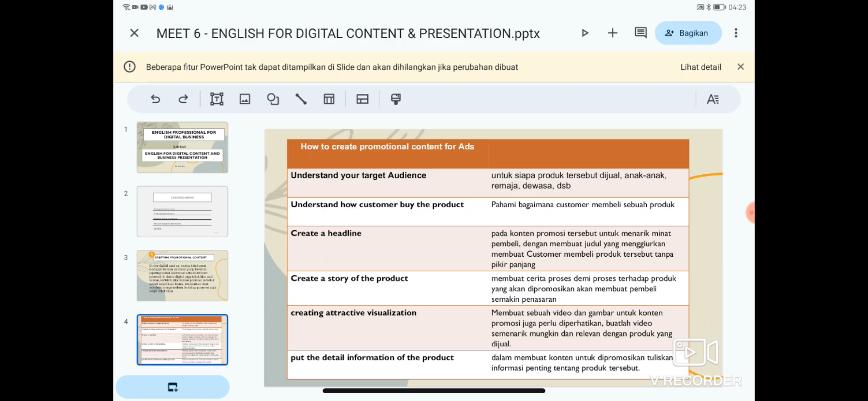The image size is (868, 401).
Task: Tap the battery icon in the status bar
Action: (x=720, y=7)
